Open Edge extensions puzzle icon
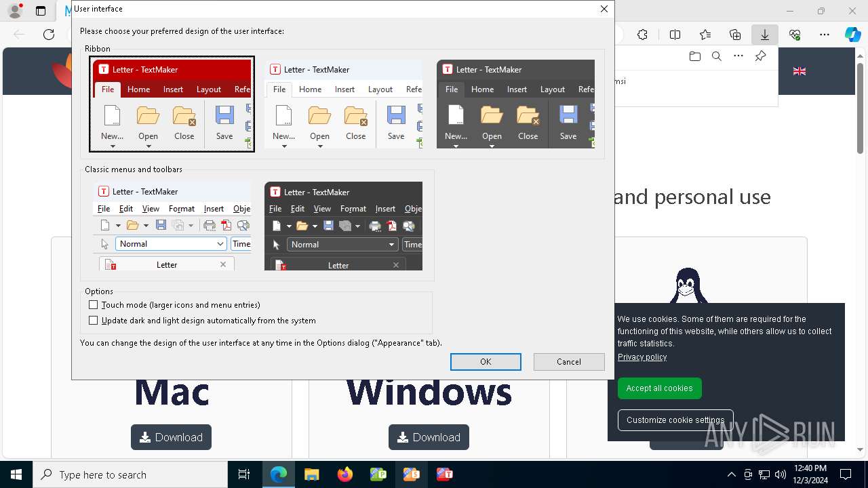The width and height of the screenshot is (868, 488). (x=642, y=35)
